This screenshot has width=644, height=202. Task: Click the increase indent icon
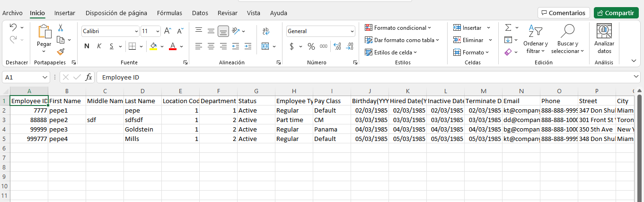249,46
